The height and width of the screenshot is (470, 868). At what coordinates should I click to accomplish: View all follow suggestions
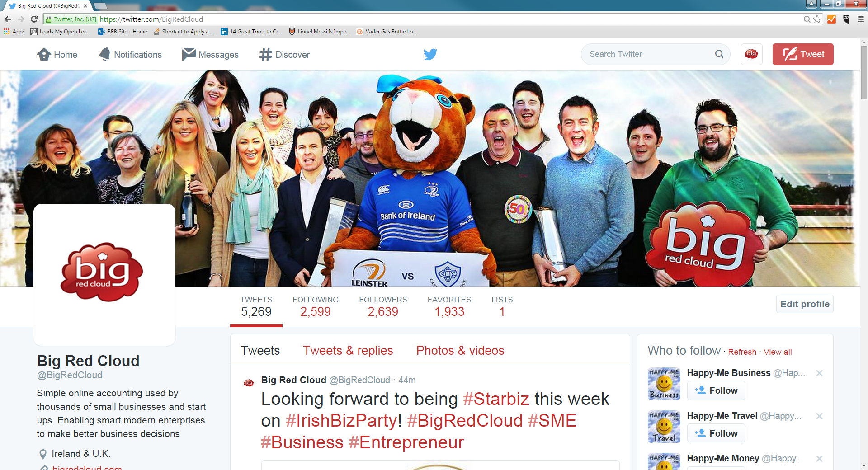778,352
